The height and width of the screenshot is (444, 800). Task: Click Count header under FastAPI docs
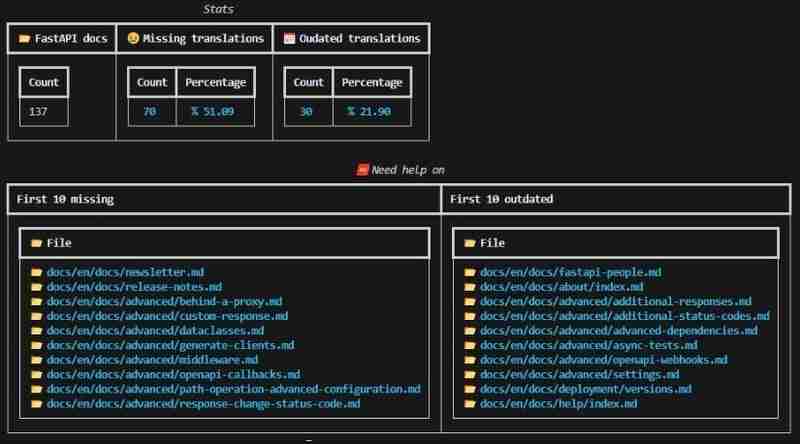pyautogui.click(x=43, y=83)
